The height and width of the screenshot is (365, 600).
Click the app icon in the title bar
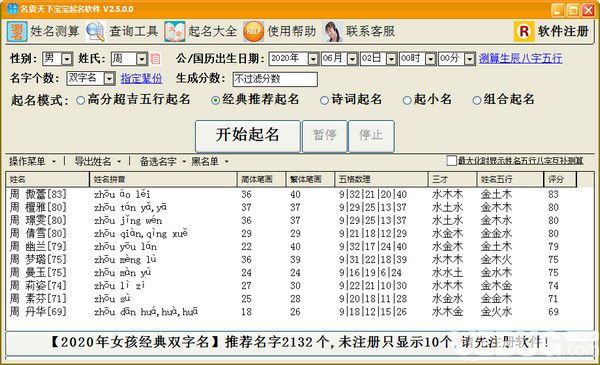coord(13,9)
